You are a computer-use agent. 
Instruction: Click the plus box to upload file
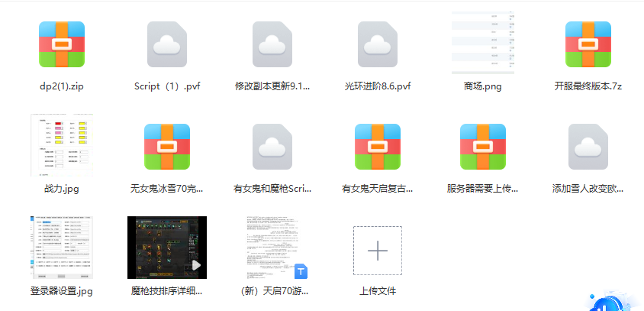378,250
